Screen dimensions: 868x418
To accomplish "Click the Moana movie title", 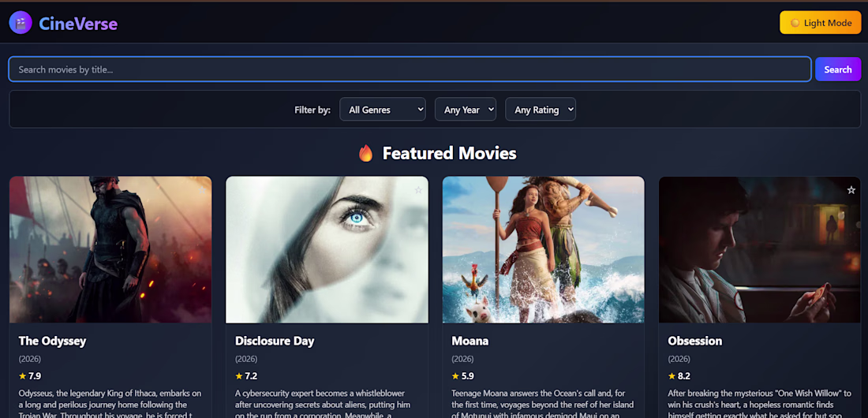I will [x=470, y=341].
